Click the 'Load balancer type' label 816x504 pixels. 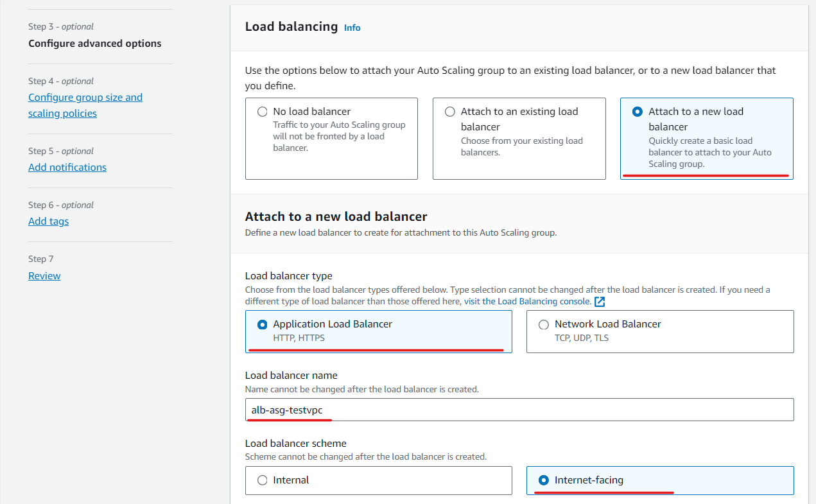point(289,276)
